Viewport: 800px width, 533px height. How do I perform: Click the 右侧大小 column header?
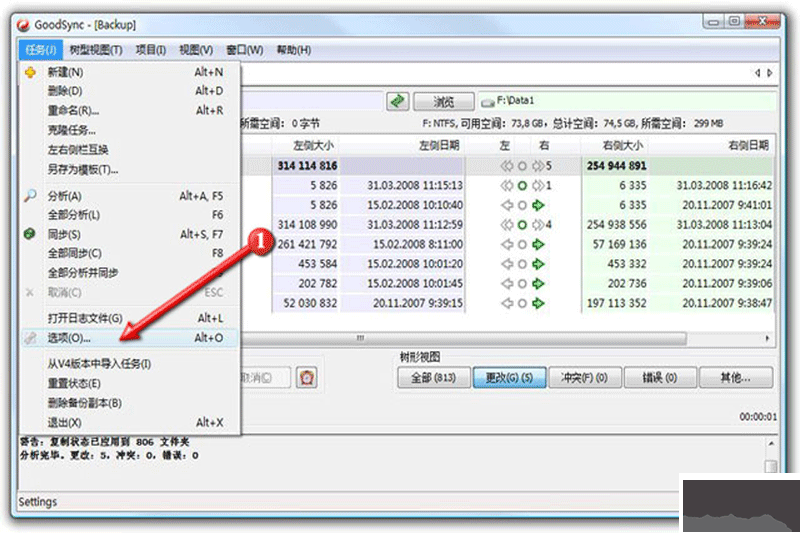(615, 145)
